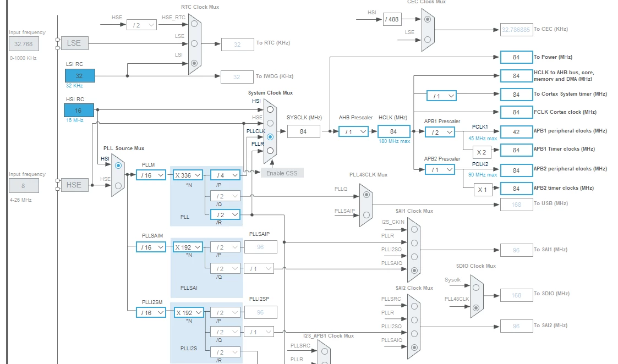Viewport: 618px width, 364px height.
Task: Click the APB1 peripheral clocks value 42
Action: tap(516, 132)
